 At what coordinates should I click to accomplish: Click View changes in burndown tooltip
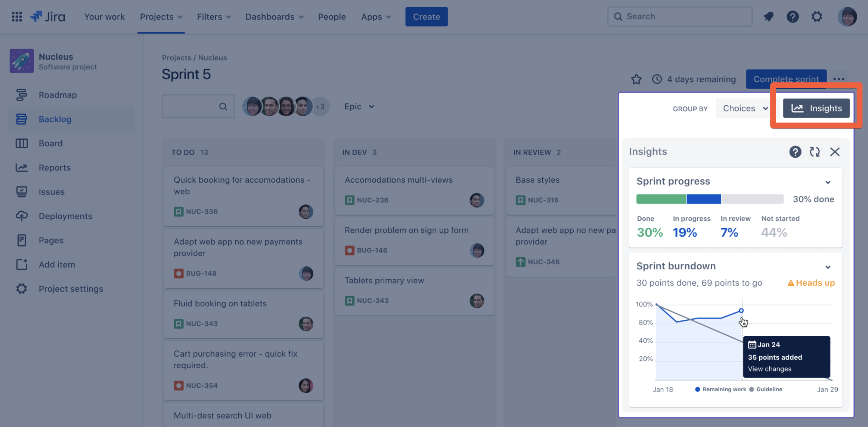[x=769, y=369]
